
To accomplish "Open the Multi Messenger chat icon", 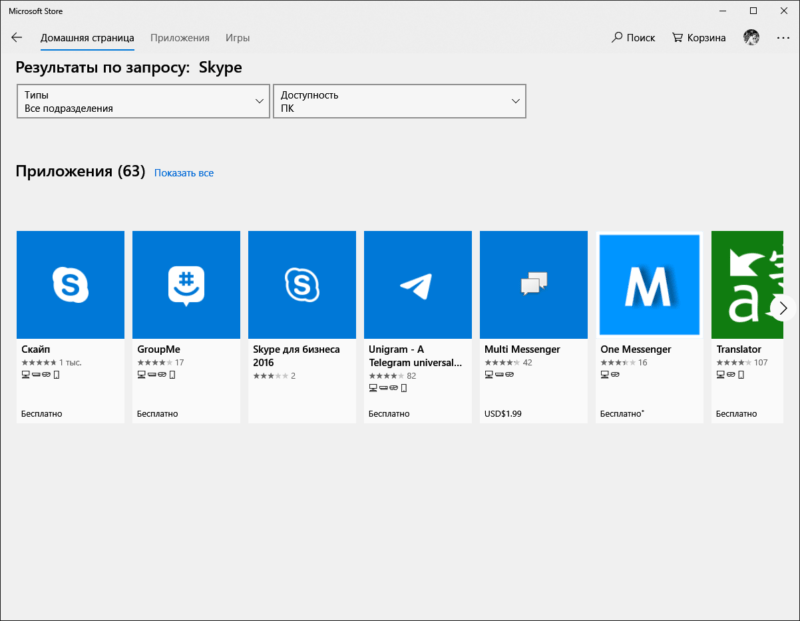I will 534,285.
